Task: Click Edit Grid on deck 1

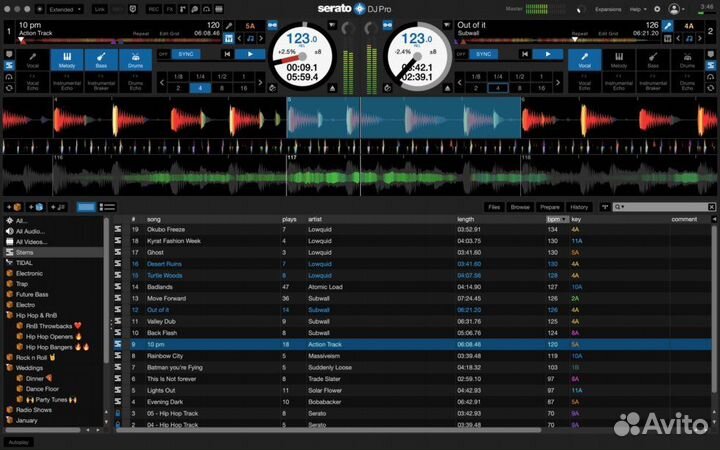Action: click(169, 34)
